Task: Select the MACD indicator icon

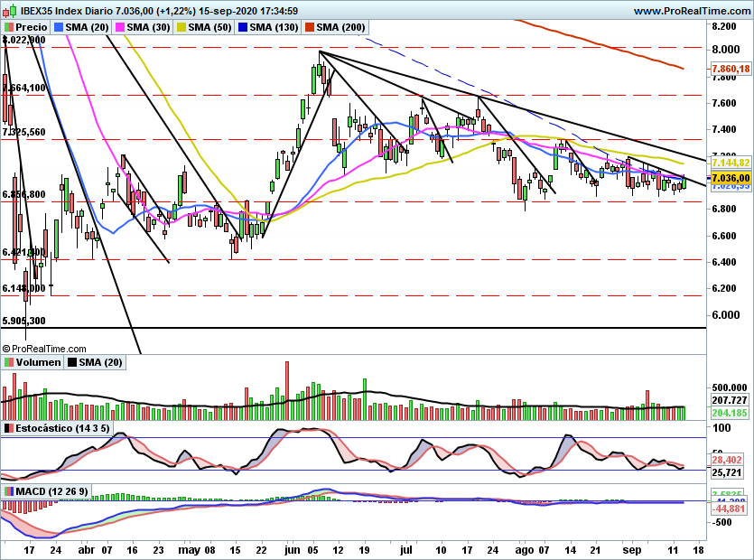Action: [x=9, y=489]
